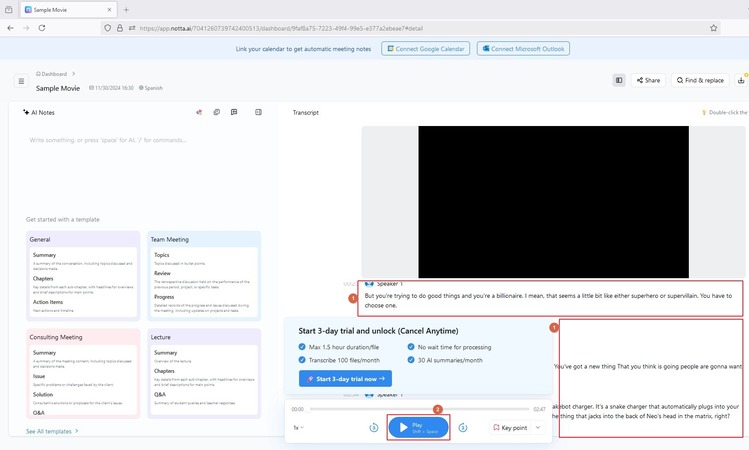Click the Spanish language label
This screenshot has height=450, width=749.
pyautogui.click(x=151, y=88)
